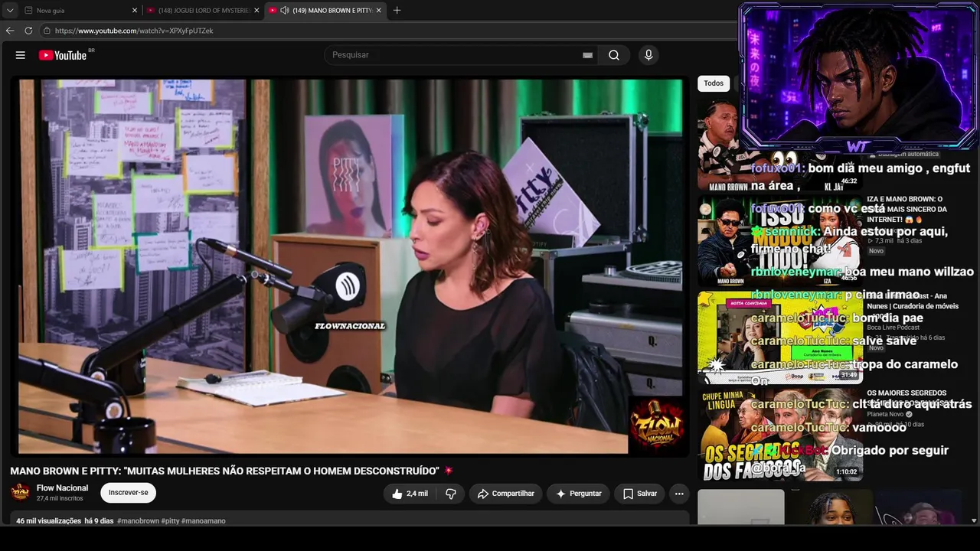Open a new browser tab
This screenshot has width=980, height=551.
click(397, 11)
